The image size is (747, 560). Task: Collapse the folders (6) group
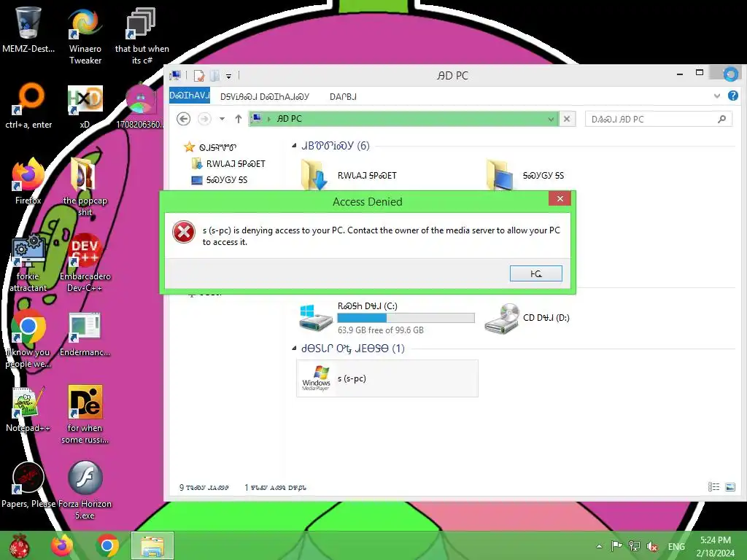(294, 146)
